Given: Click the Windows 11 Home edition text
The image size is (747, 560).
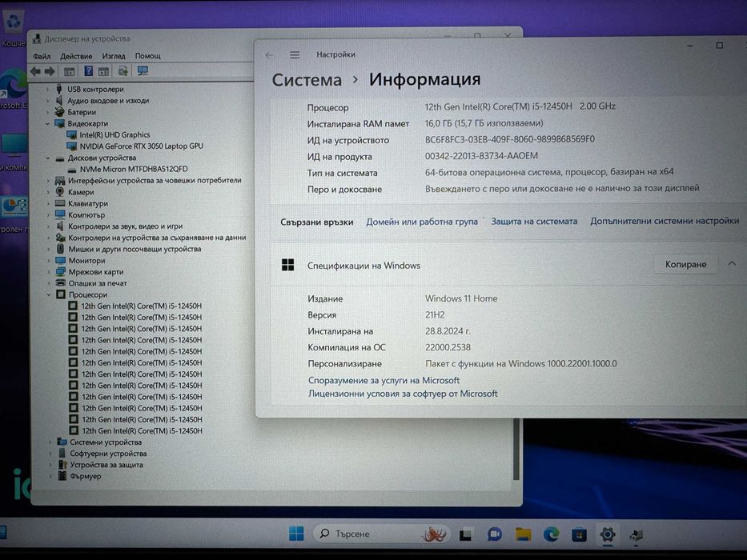Looking at the screenshot, I should [461, 298].
